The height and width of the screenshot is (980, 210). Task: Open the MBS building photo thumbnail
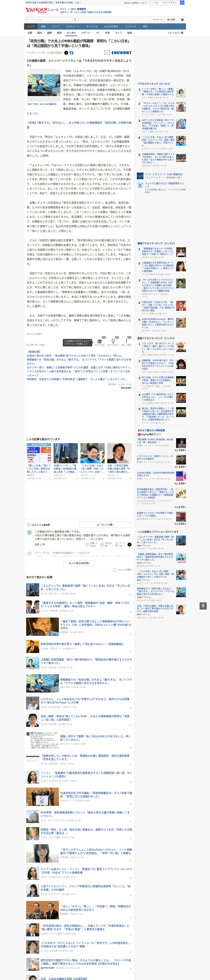pos(44,85)
